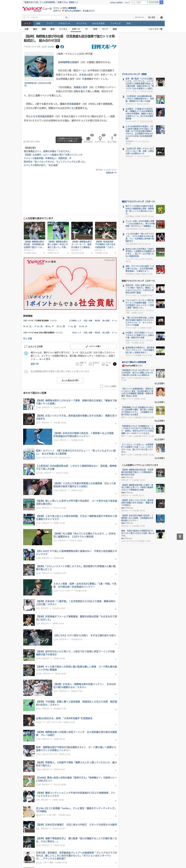Click the web search input field
This screenshot has width=186, height=868.
click(x=139, y=2)
